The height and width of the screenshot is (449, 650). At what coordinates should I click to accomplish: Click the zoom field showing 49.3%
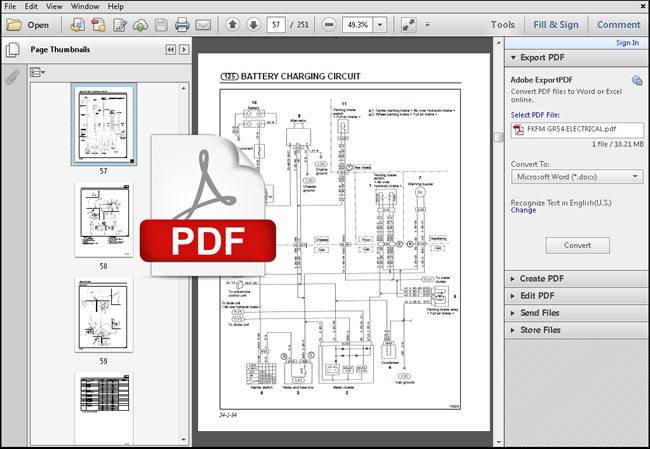358,25
